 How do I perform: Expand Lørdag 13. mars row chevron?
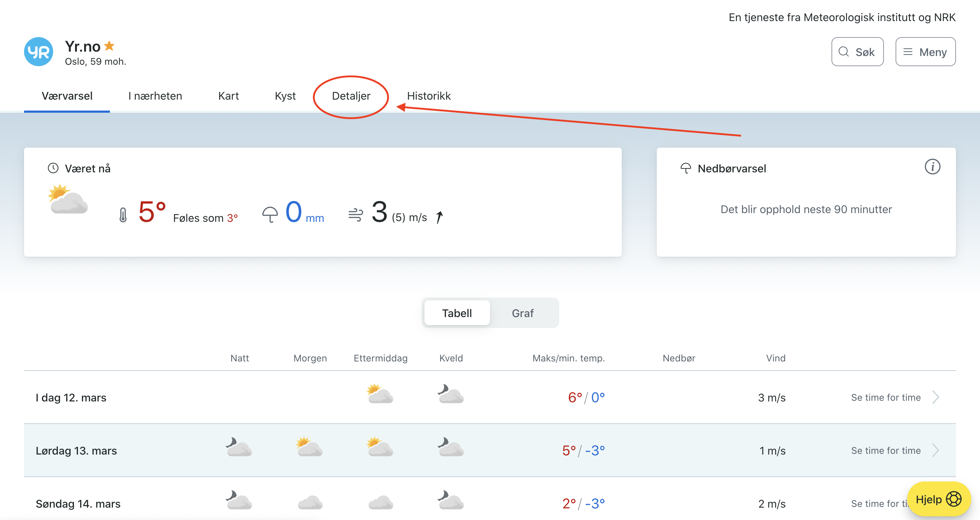(x=936, y=451)
